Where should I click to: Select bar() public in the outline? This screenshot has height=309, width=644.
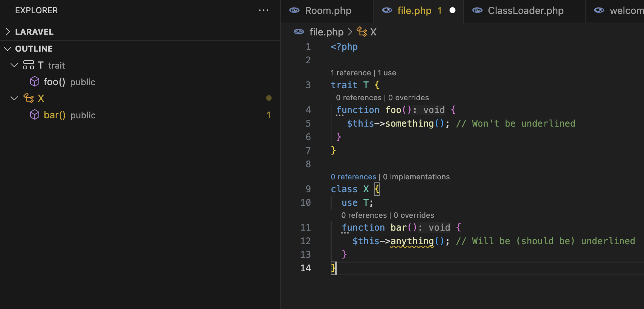[x=70, y=115]
